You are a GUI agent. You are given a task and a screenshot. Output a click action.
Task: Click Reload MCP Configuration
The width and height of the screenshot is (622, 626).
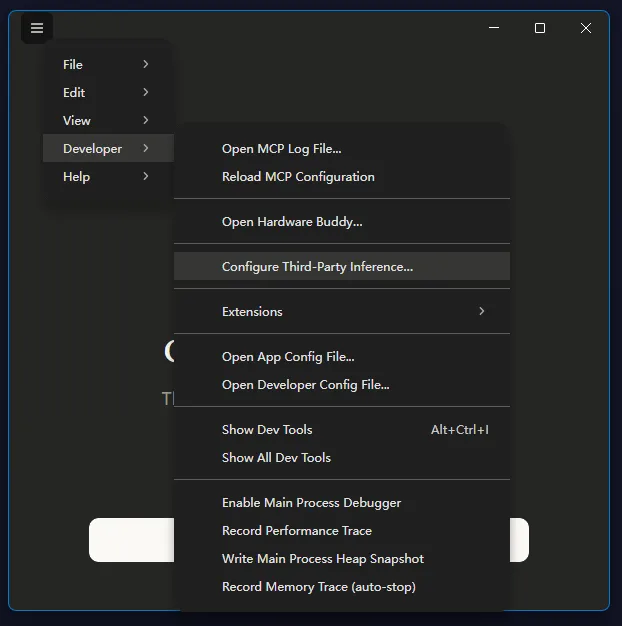342,176
